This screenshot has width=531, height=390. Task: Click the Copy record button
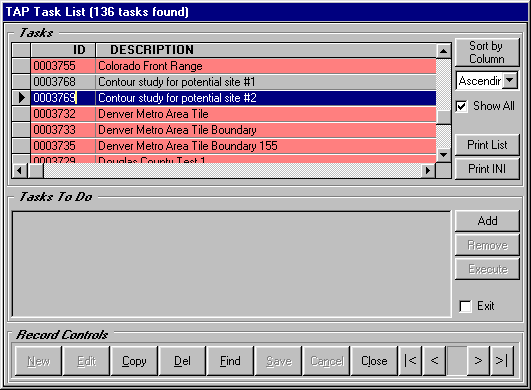pyautogui.click(x=134, y=361)
